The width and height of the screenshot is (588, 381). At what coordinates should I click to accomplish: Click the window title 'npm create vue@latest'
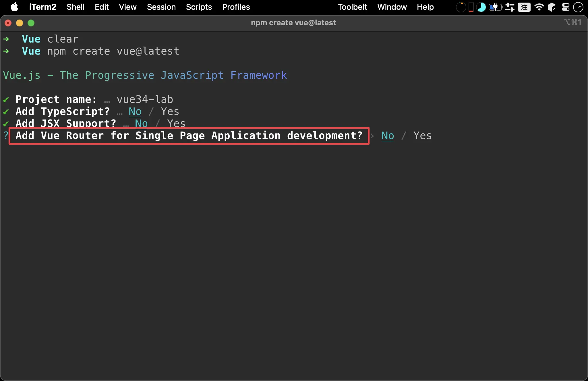[x=293, y=23]
